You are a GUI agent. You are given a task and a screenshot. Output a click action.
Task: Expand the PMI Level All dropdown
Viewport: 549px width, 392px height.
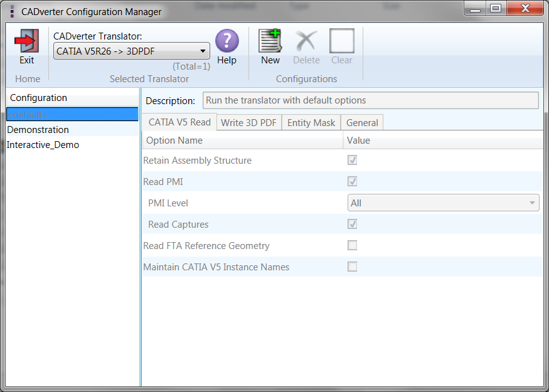click(443, 203)
